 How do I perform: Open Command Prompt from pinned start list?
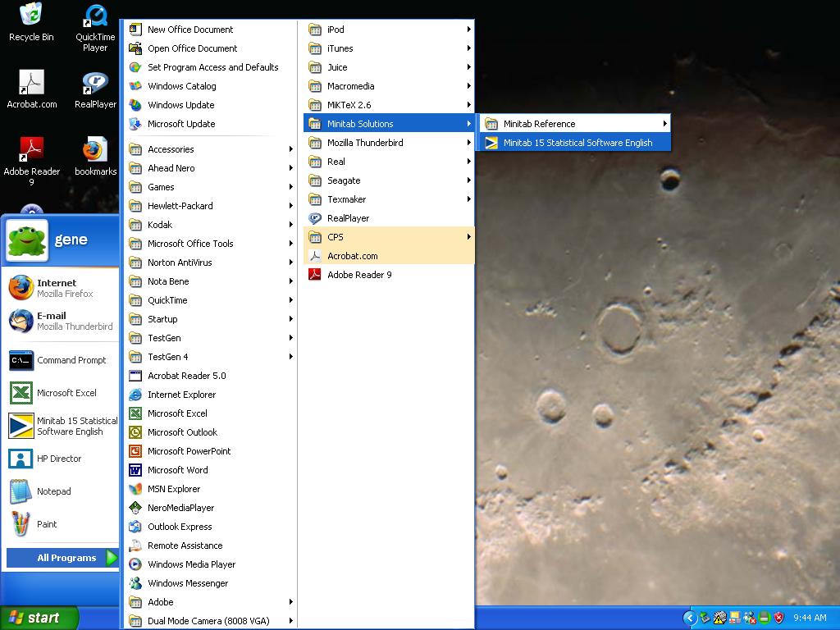61,360
